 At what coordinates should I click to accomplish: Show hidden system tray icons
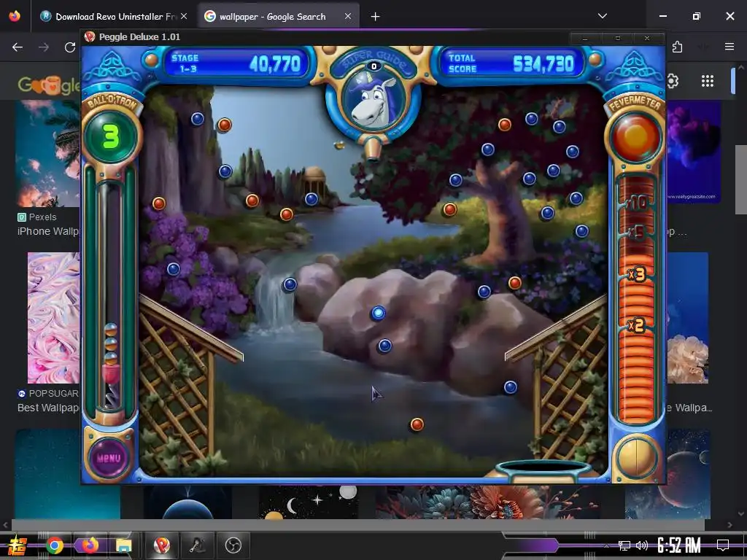(606, 545)
